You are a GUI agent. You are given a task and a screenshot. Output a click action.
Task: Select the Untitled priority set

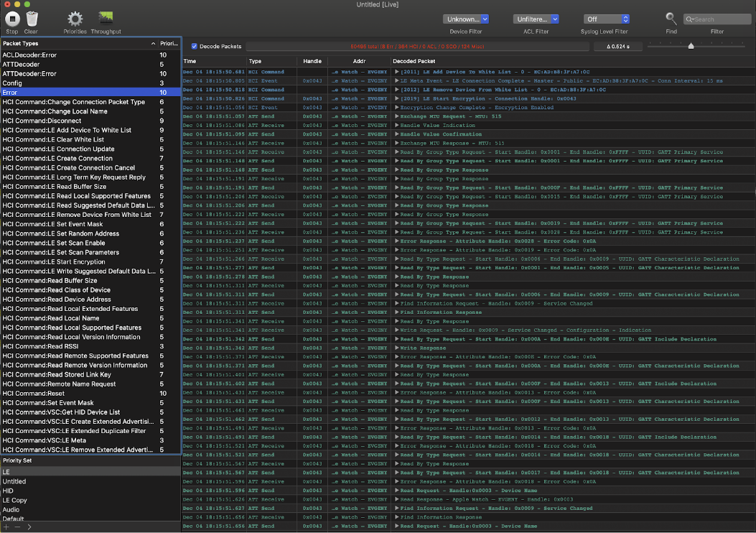[90, 481]
